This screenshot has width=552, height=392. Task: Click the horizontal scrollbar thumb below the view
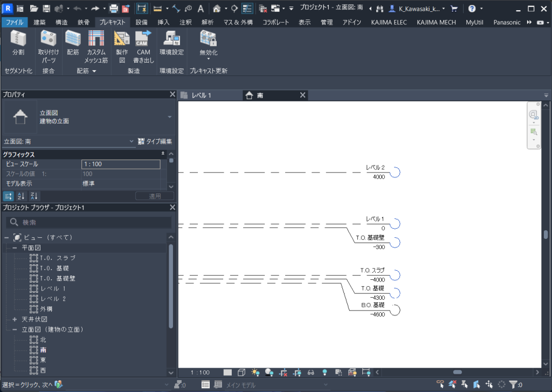tap(457, 372)
